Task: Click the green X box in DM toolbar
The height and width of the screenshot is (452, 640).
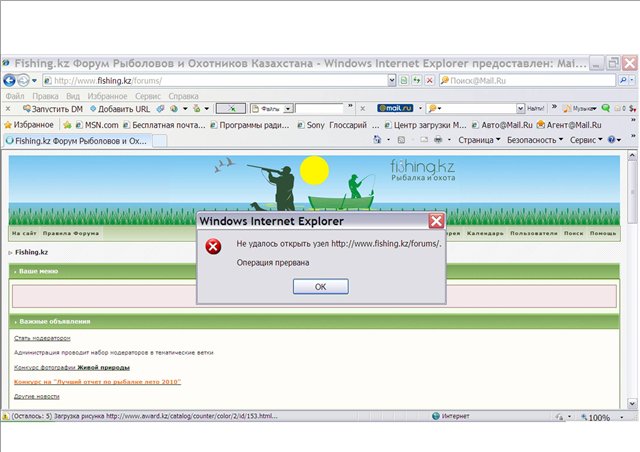Action: [x=231, y=109]
